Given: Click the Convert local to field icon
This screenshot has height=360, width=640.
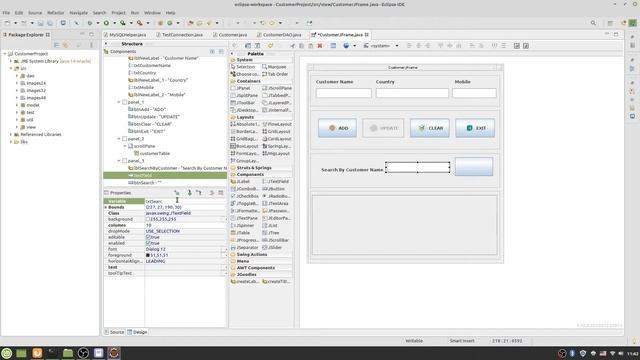Looking at the screenshot, I should (199, 193).
